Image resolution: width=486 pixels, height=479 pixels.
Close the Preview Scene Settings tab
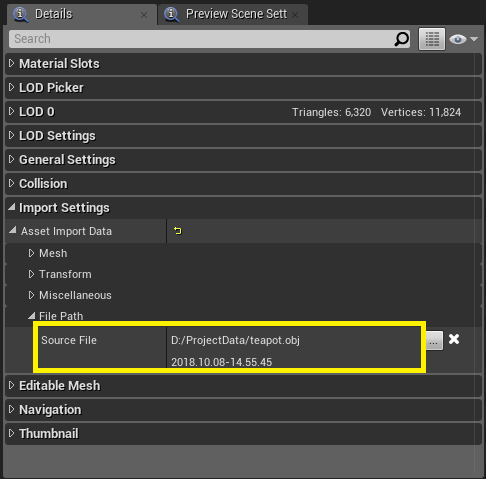click(x=295, y=15)
